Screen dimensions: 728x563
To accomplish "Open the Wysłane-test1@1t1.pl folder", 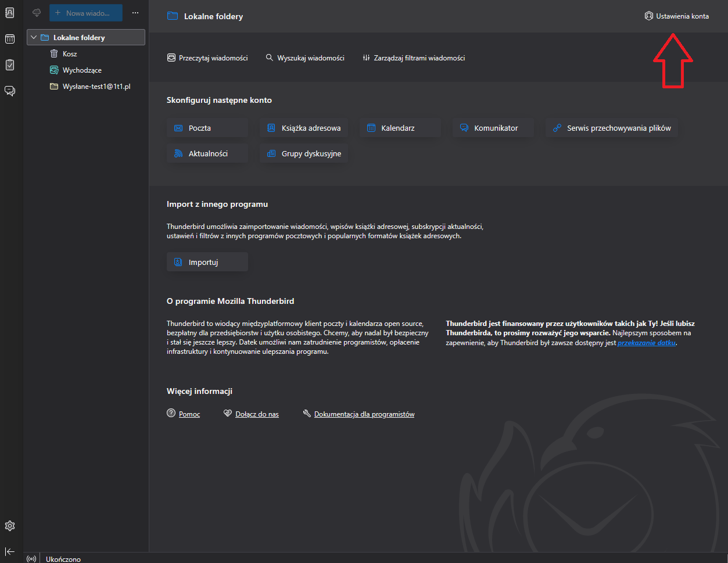I will (x=96, y=87).
